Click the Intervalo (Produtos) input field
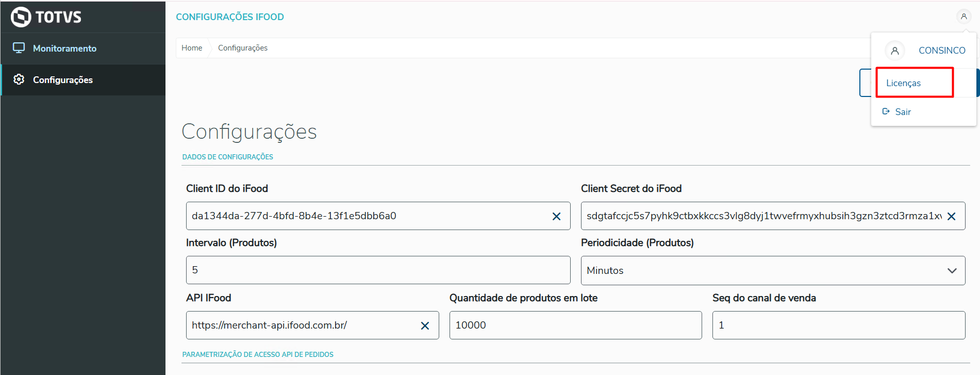 tap(378, 270)
